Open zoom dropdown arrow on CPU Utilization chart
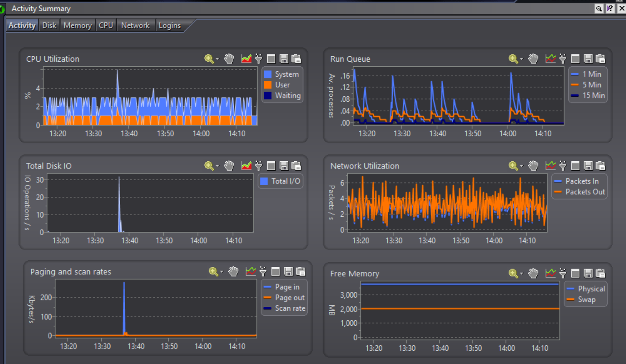This screenshot has width=626, height=364. (x=217, y=59)
